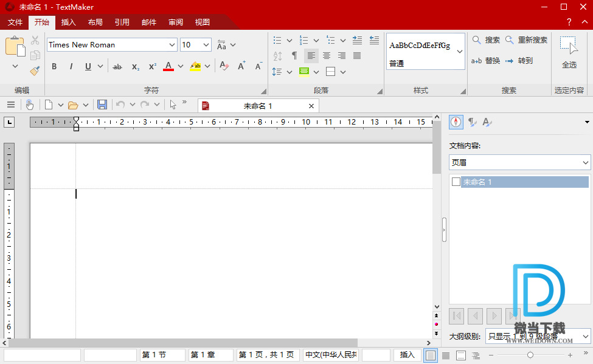Select the Format Painter brush
The width and height of the screenshot is (593, 364).
35,70
